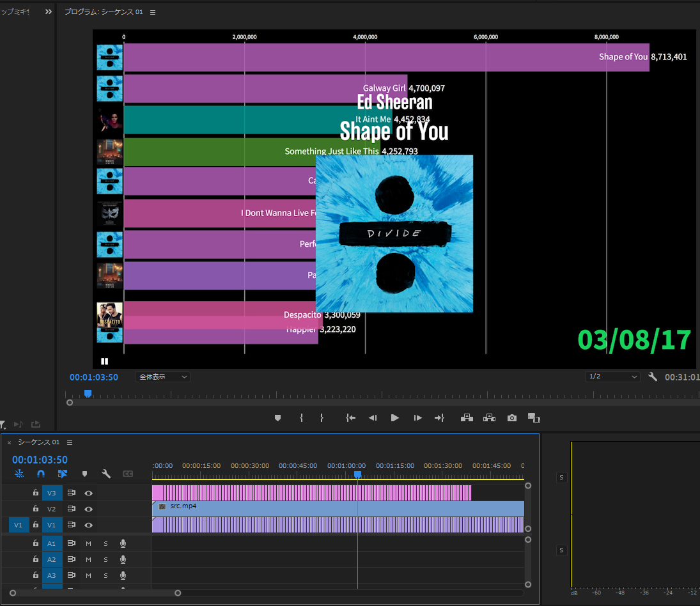The image size is (700, 606).
Task: Toggle V1 track lock
Action: [x=36, y=525]
